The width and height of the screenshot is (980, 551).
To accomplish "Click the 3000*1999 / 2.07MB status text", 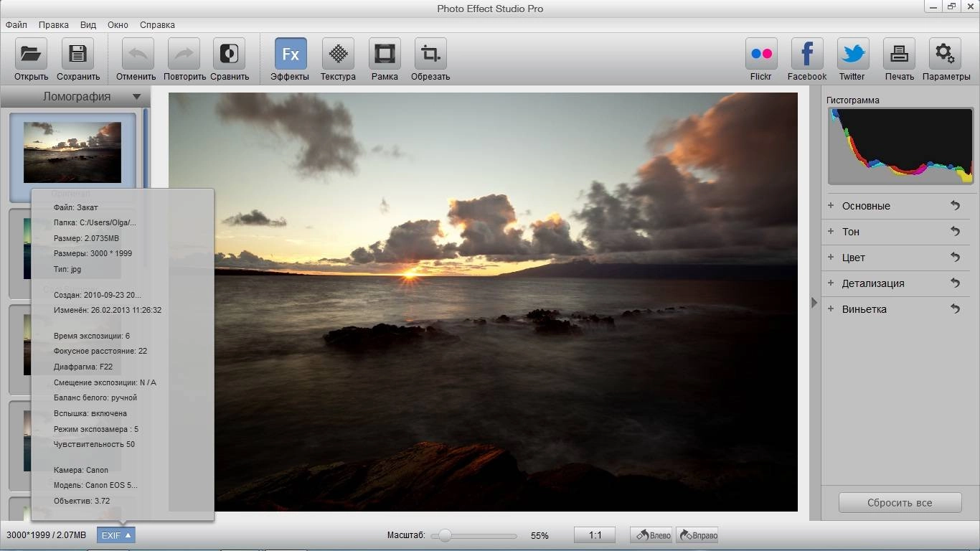I will 46,535.
